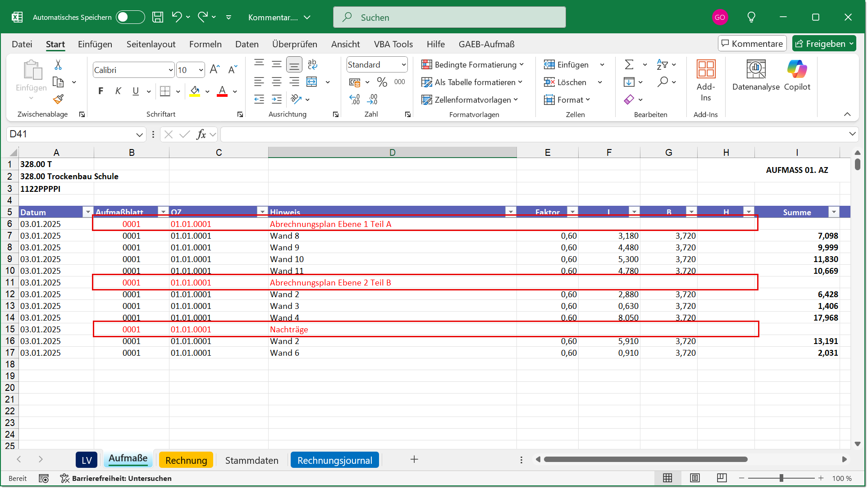Click the Format Painter brush icon
868x489 pixels.
click(x=58, y=99)
